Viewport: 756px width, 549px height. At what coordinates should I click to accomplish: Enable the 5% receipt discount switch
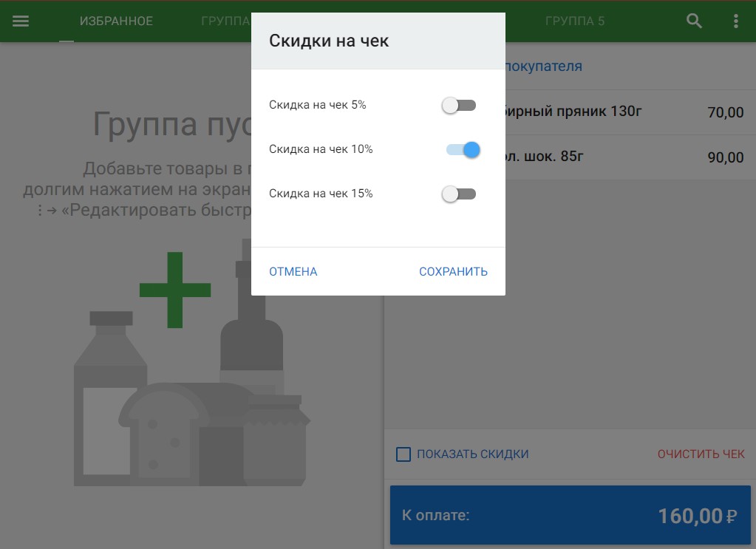(x=459, y=106)
